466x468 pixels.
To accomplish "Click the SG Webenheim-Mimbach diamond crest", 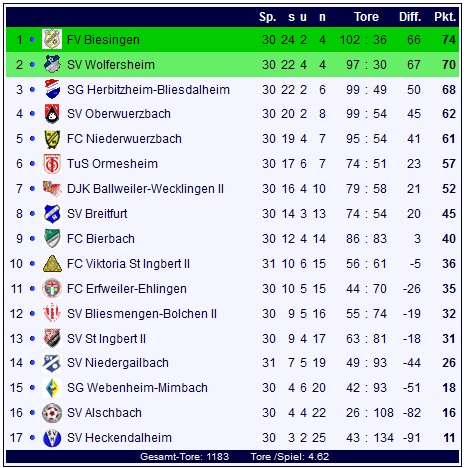I will [52, 388].
